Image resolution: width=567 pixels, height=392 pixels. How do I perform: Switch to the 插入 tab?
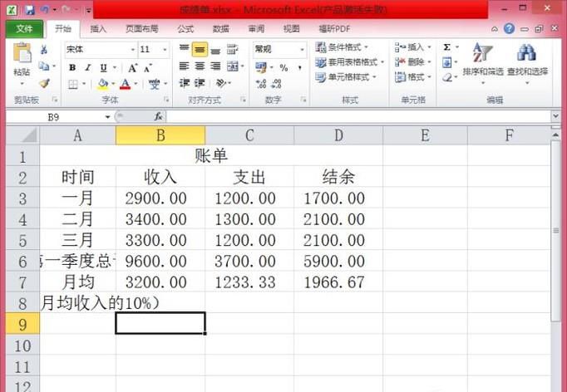98,29
